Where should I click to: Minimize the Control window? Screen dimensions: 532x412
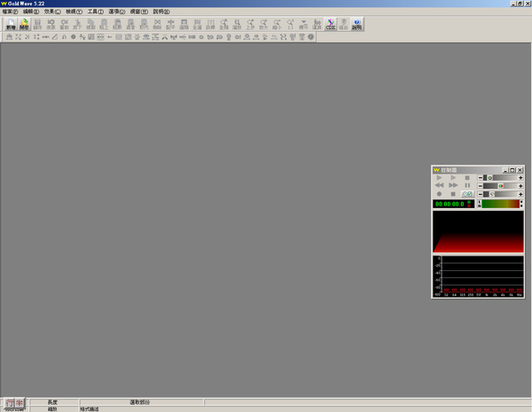click(x=505, y=170)
